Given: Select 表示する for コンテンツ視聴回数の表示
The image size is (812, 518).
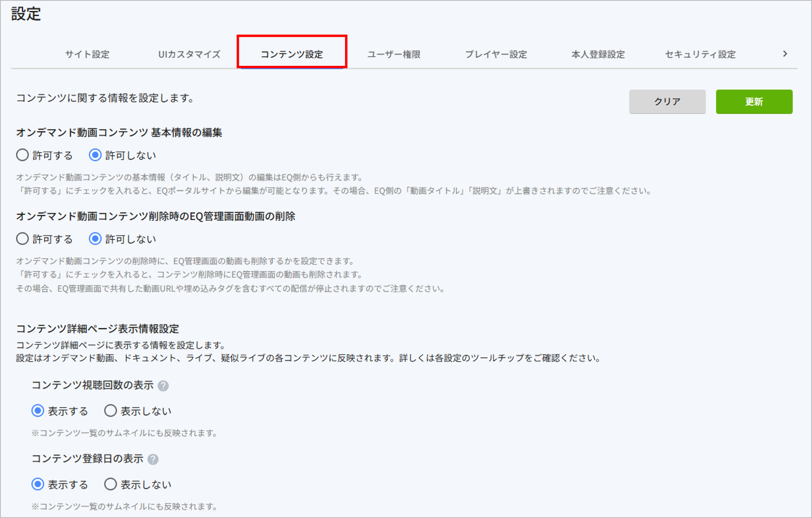Looking at the screenshot, I should pyautogui.click(x=38, y=411).
